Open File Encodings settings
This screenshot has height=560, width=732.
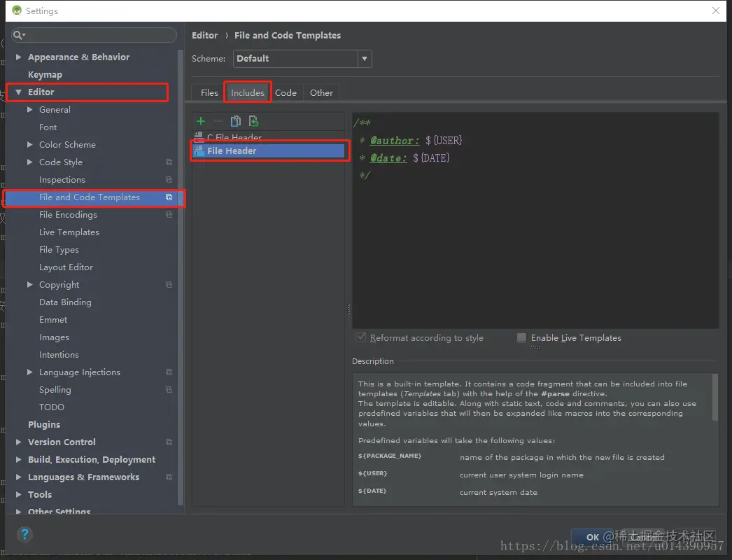68,215
